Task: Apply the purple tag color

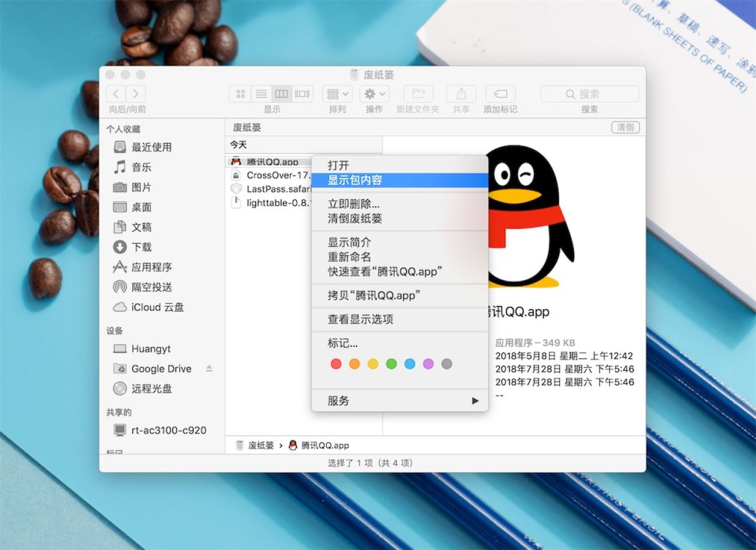Action: 428,364
